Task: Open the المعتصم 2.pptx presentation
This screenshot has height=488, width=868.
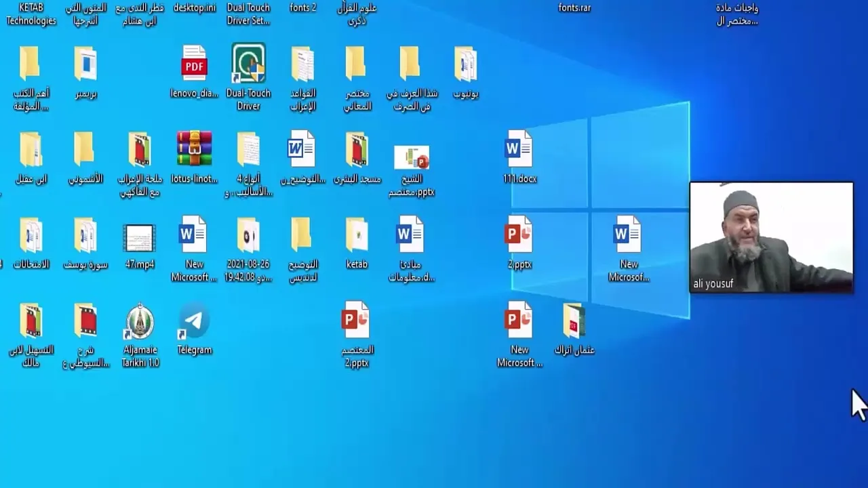Action: click(357, 320)
